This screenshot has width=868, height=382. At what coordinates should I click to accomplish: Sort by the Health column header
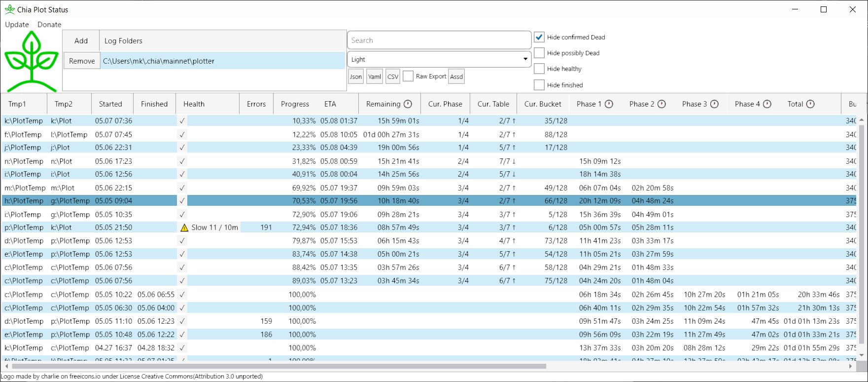click(x=208, y=104)
